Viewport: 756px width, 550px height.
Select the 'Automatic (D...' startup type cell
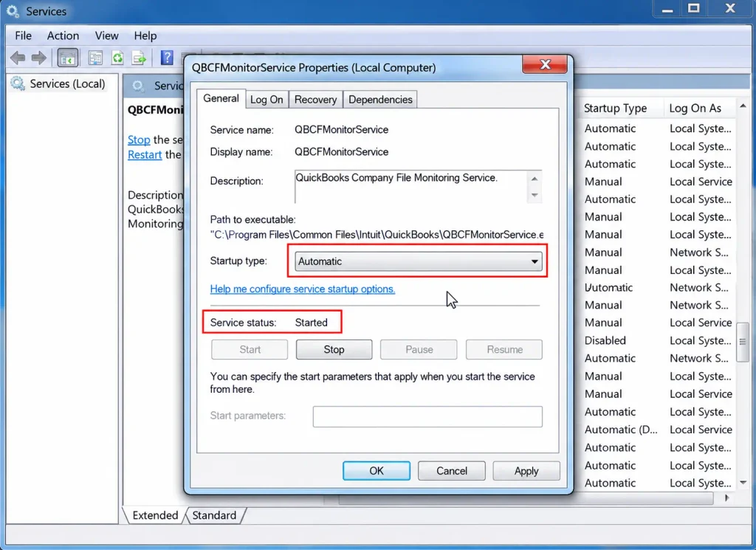point(621,430)
